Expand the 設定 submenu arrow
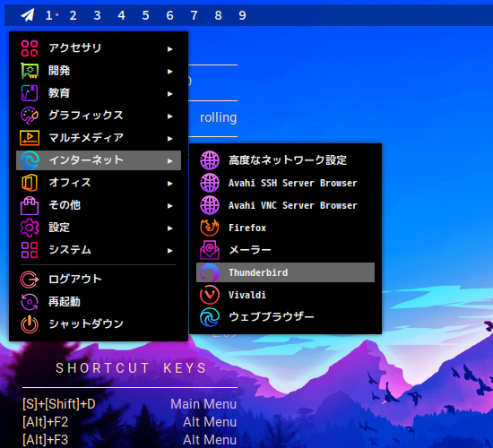Image resolution: width=493 pixels, height=448 pixels. pos(170,228)
